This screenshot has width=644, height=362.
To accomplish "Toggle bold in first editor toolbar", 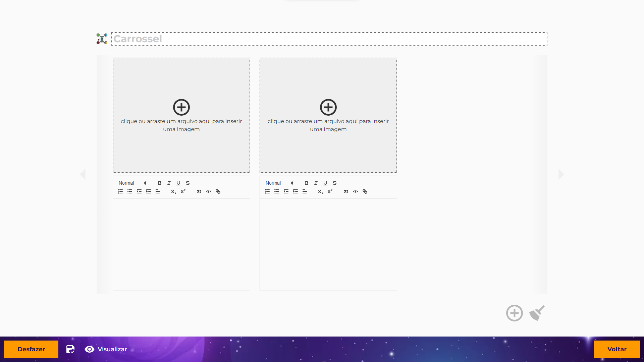I will [160, 183].
